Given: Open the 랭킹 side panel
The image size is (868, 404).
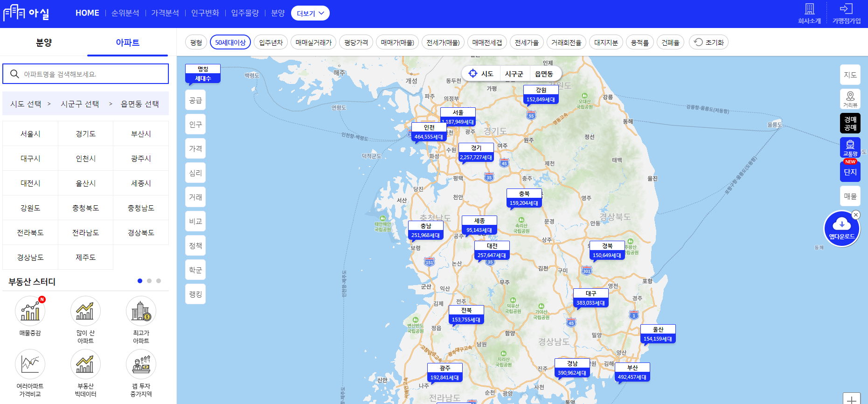Looking at the screenshot, I should pyautogui.click(x=195, y=294).
